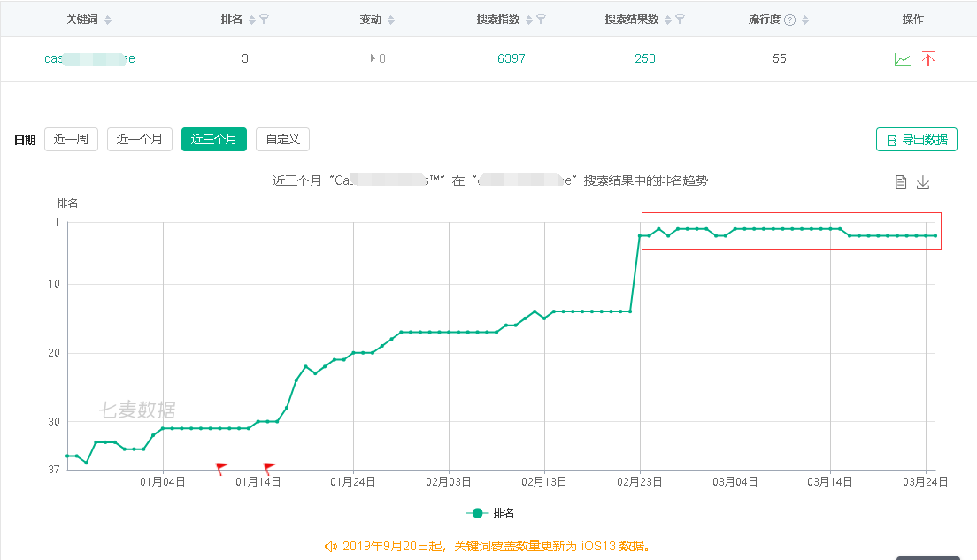Click the document icon above the trend chart
Image resolution: width=977 pixels, height=560 pixels.
900,181
